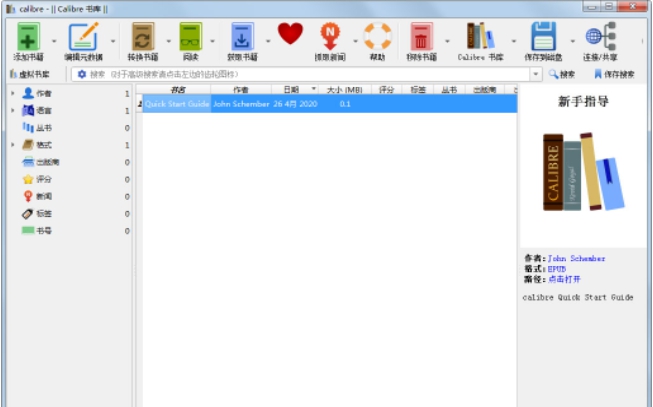This screenshot has width=653, height=407.
Task: Open dropdown arrow next to Add books
Action: pyautogui.click(x=54, y=41)
